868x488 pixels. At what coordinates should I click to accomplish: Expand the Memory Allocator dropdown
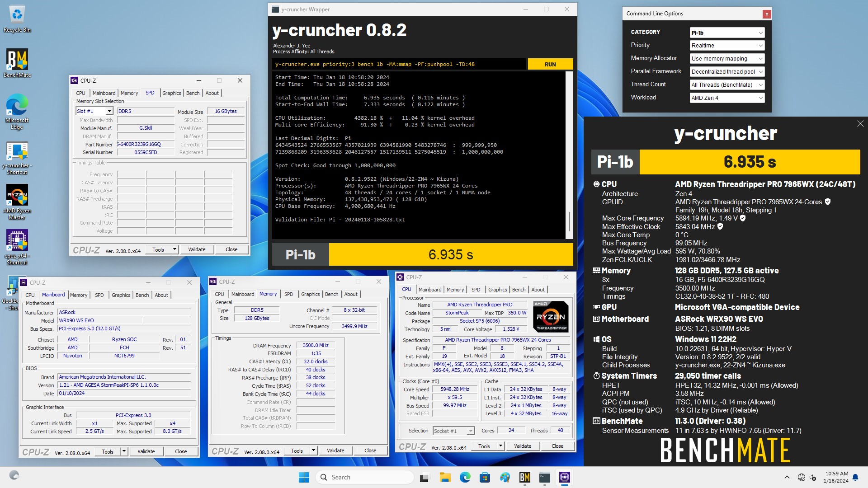tap(727, 59)
